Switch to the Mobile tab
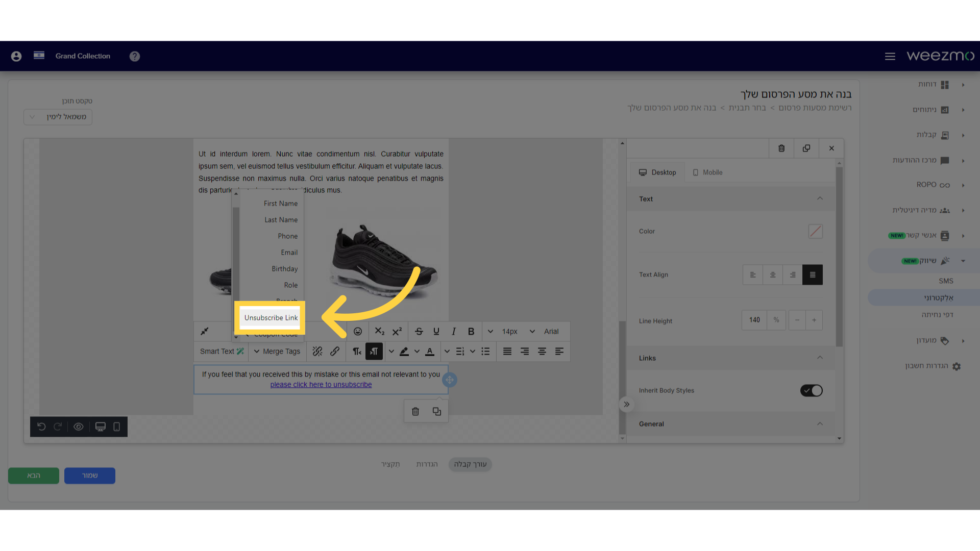 (707, 172)
